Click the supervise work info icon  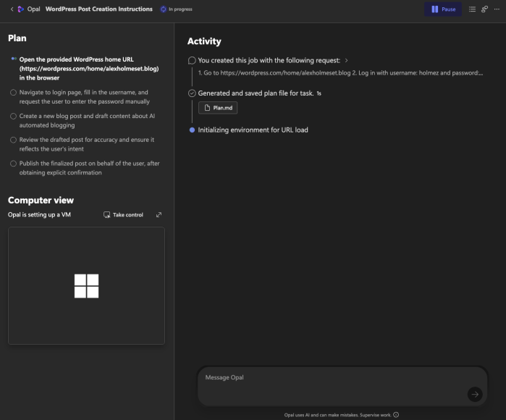coord(396,415)
